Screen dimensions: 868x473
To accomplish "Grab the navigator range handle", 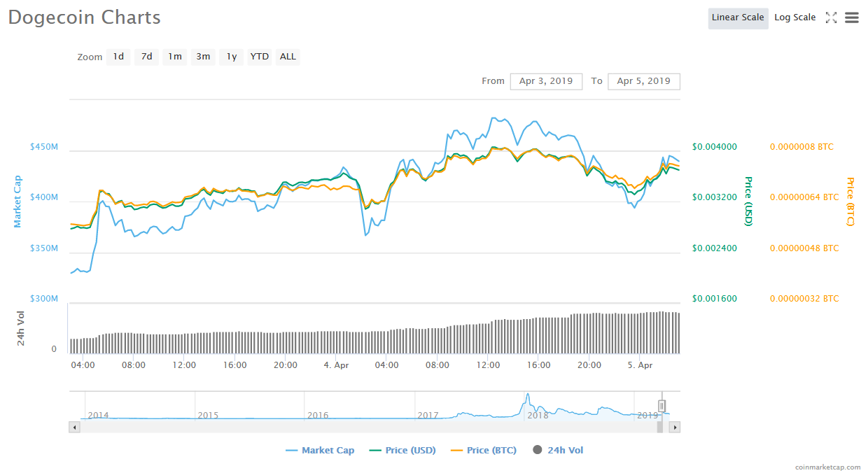I will coord(661,406).
